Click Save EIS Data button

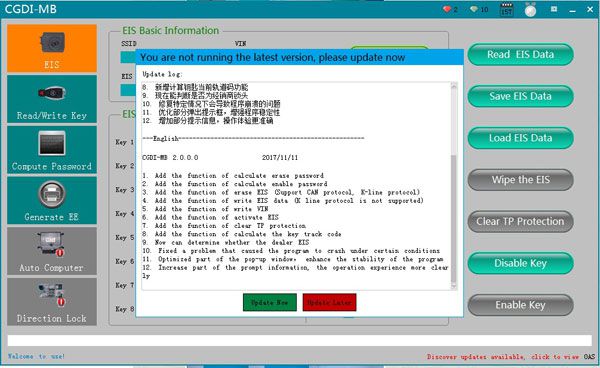point(520,96)
